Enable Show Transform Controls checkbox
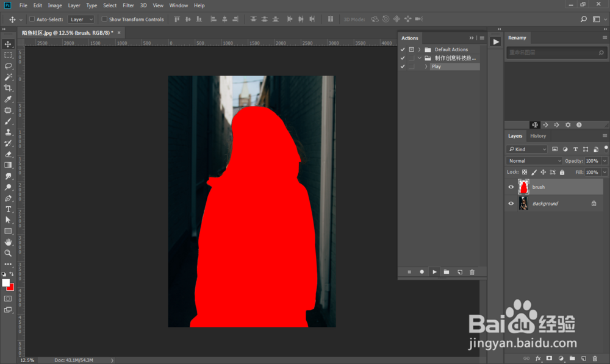Screen dimensions: 610x364 104,19
